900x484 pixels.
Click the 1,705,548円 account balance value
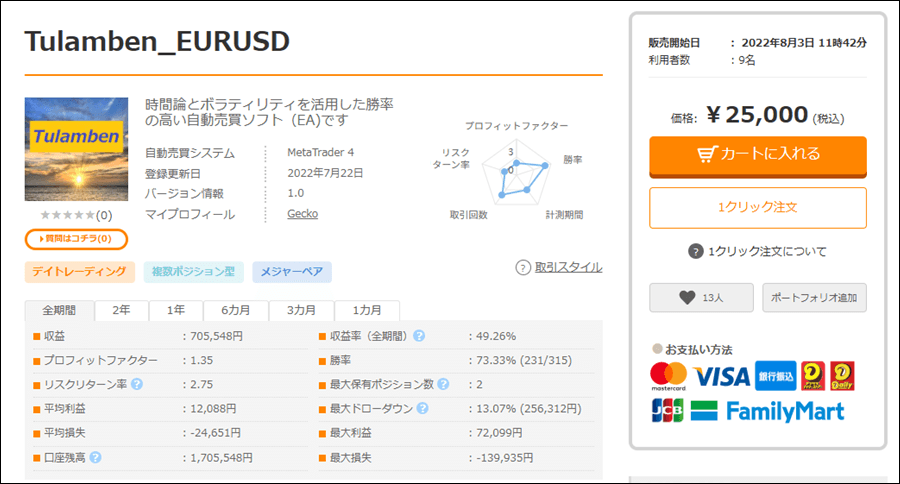click(222, 458)
